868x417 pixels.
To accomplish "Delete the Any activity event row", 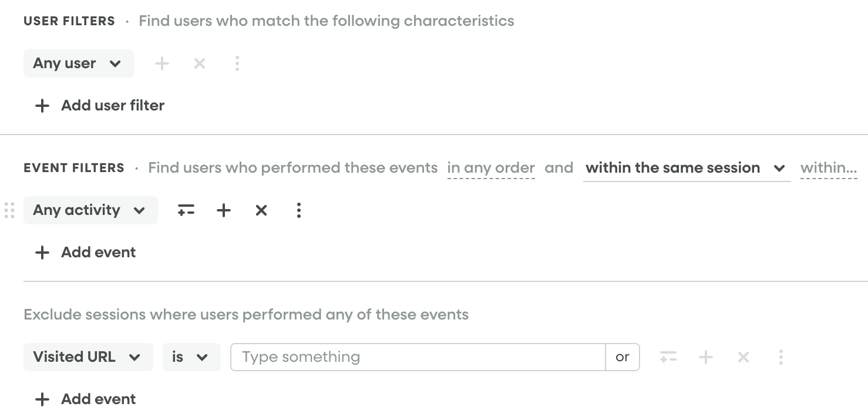I will click(261, 210).
